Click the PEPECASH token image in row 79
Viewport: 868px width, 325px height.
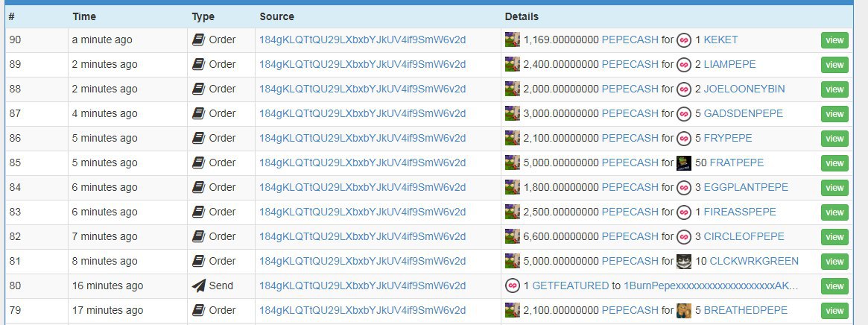513,310
